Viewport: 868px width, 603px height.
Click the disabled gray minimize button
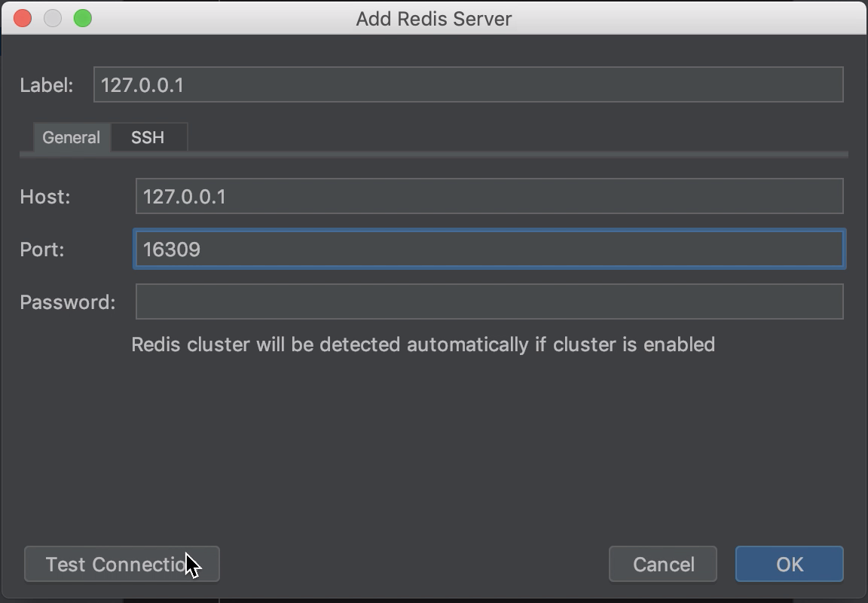(x=53, y=18)
